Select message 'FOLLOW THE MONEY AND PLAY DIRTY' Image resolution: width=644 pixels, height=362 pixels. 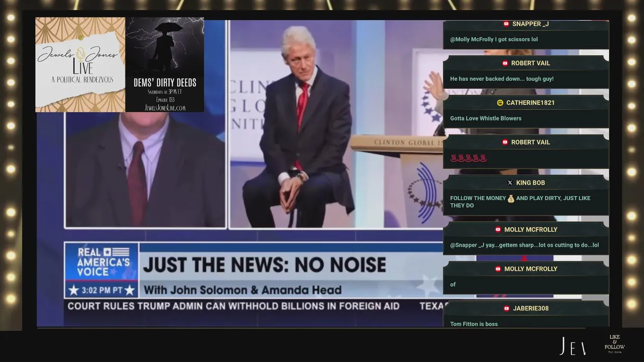coord(520,202)
